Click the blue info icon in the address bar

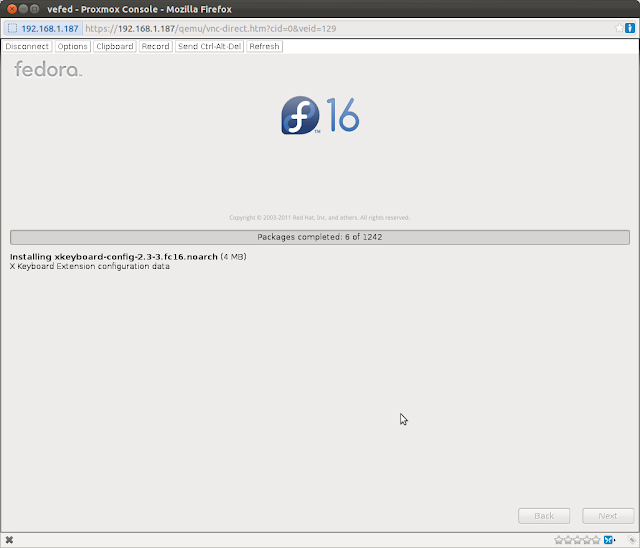coord(630,28)
